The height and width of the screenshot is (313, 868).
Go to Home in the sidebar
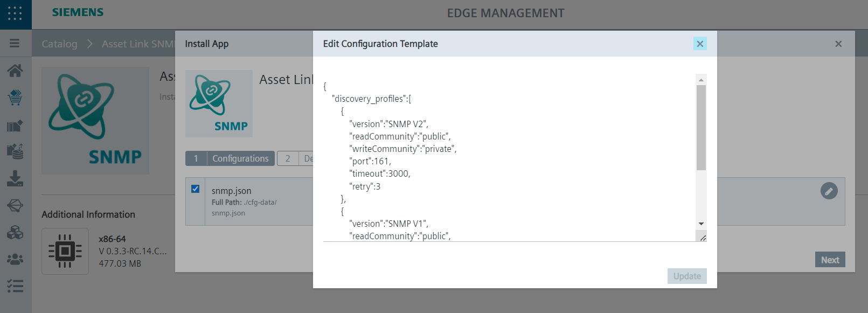click(x=15, y=71)
